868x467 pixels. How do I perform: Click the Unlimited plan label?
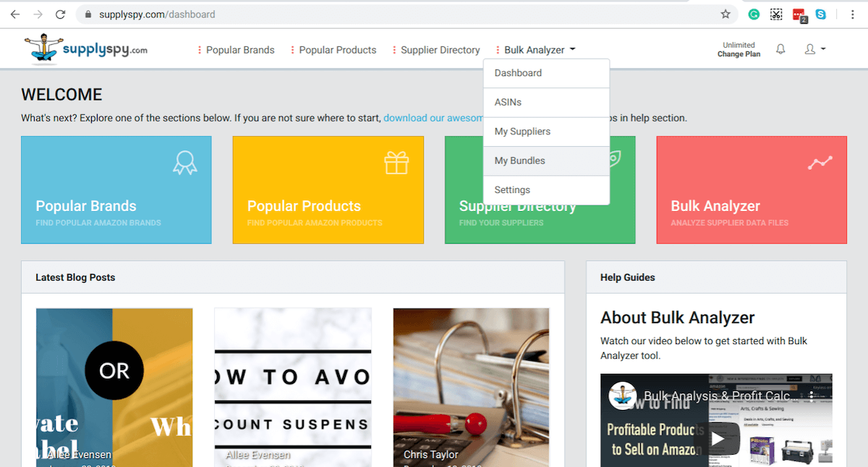point(739,45)
